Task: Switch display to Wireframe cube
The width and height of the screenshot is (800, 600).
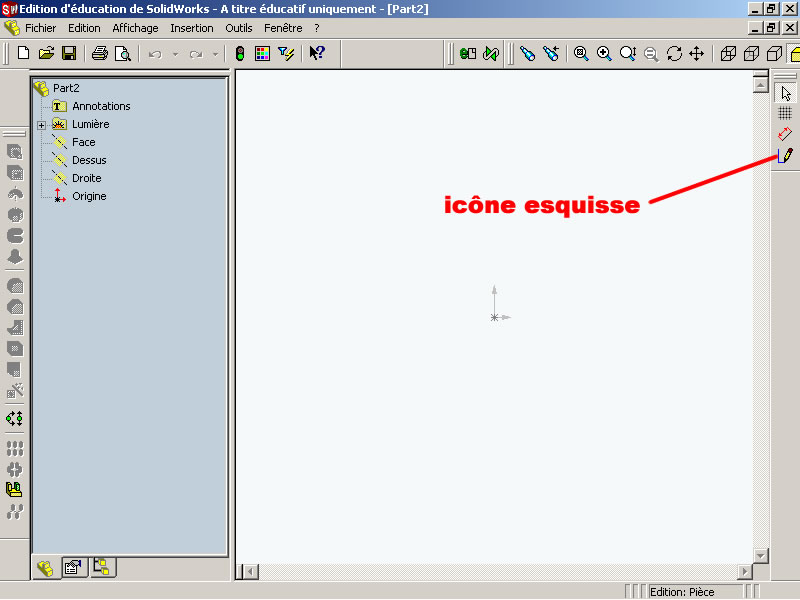Action: (728, 54)
